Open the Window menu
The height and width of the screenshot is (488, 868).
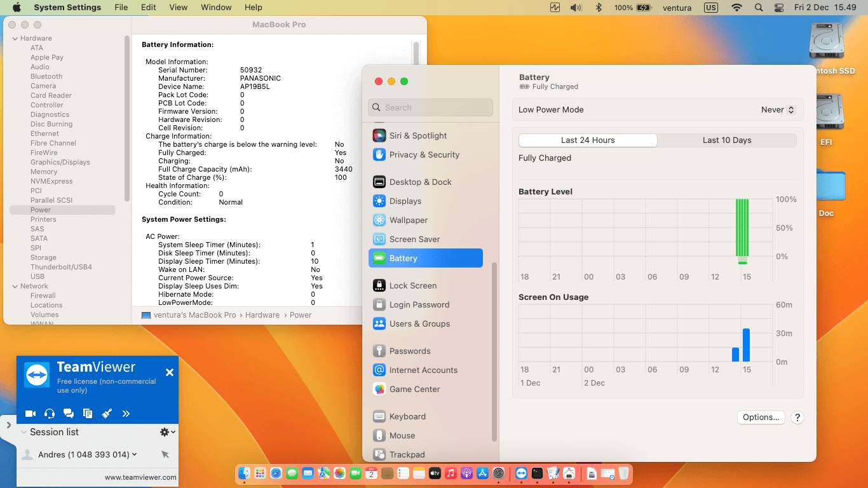point(216,8)
